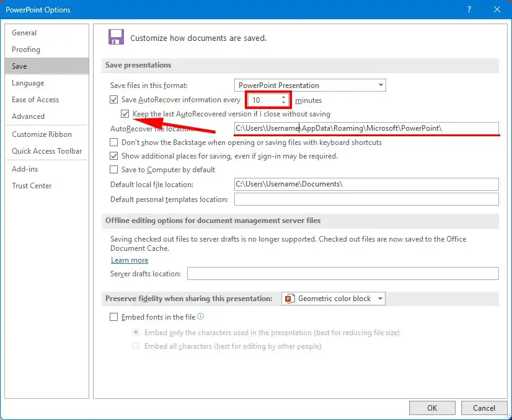Close the PowerPoint Options dialog
Image resolution: width=512 pixels, height=420 pixels.
tap(497, 9)
